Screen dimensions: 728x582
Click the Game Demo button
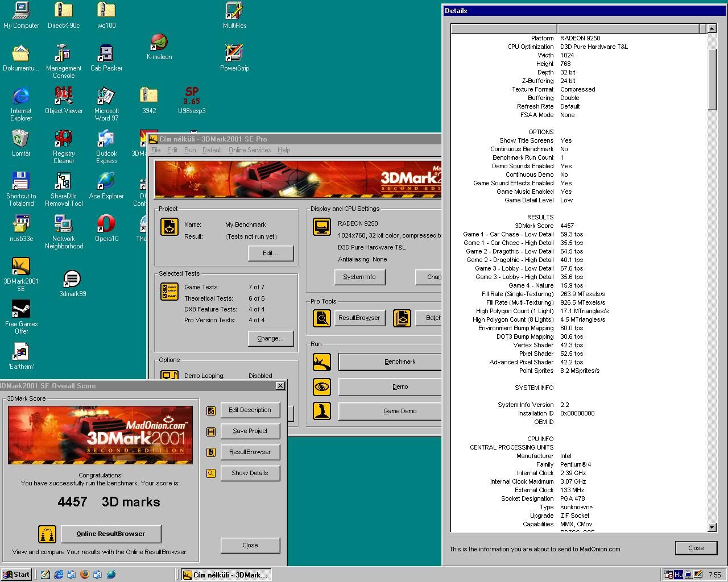pos(390,411)
